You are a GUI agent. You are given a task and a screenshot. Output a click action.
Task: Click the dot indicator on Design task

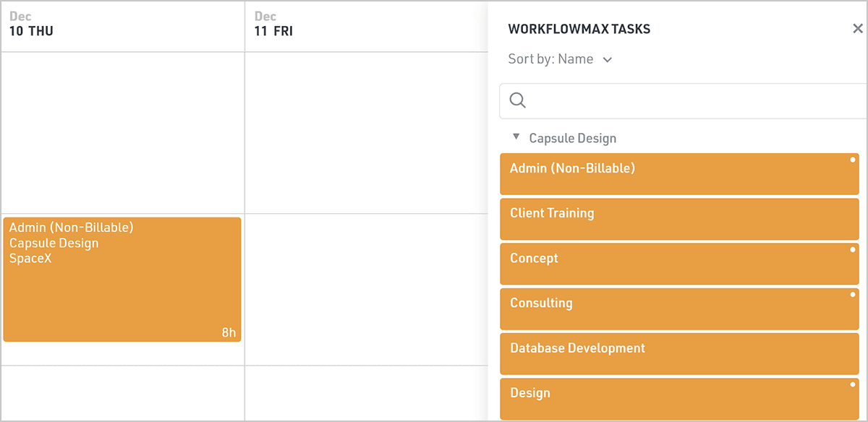coord(853,384)
